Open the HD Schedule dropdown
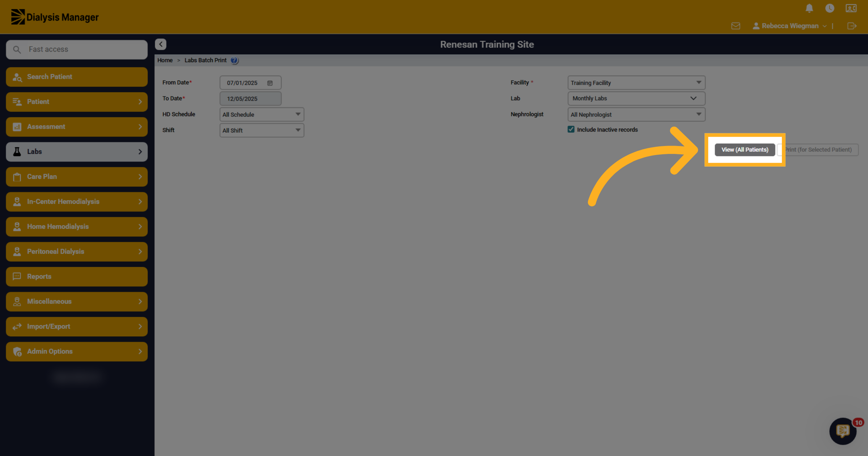Screen dimensions: 868x456 (x=262, y=115)
